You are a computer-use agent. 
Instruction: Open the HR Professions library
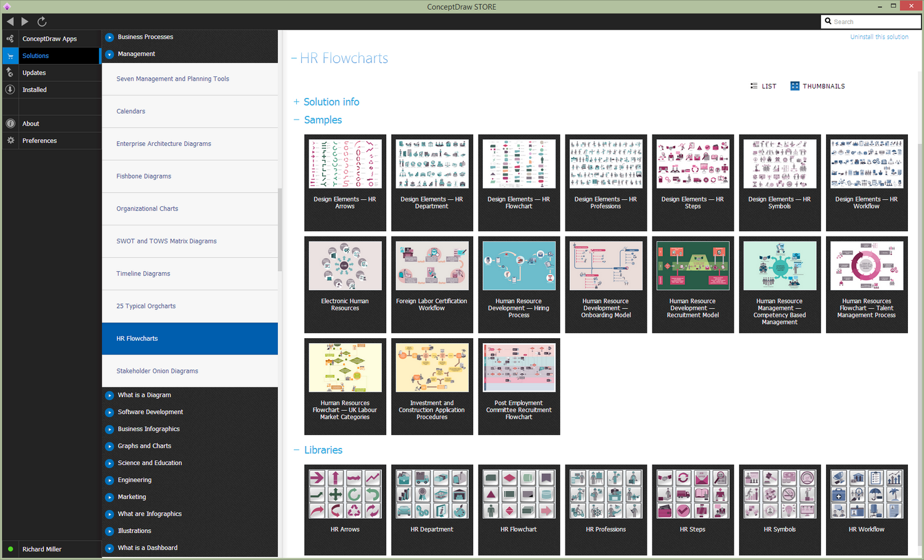point(606,509)
